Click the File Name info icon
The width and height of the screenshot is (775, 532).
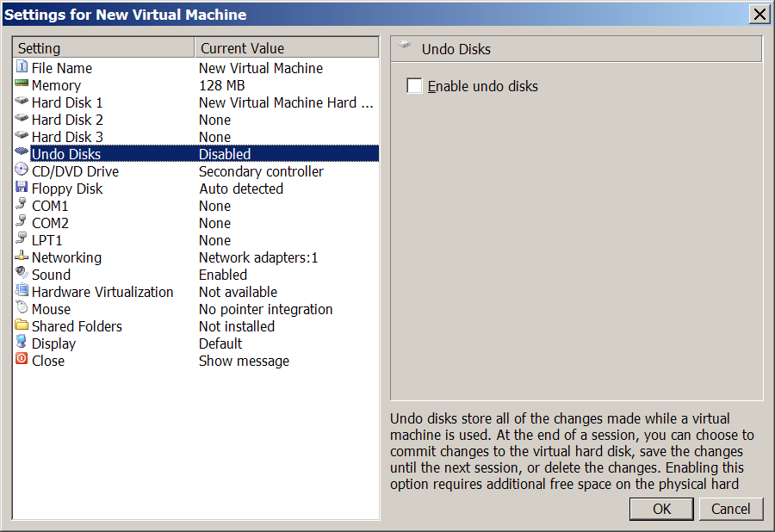[22, 67]
